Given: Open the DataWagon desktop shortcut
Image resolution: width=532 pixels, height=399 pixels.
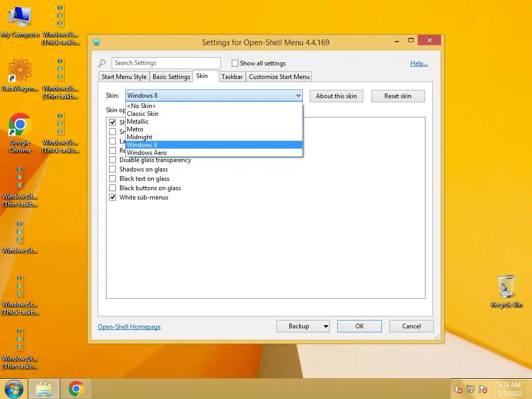Looking at the screenshot, I should [x=20, y=75].
